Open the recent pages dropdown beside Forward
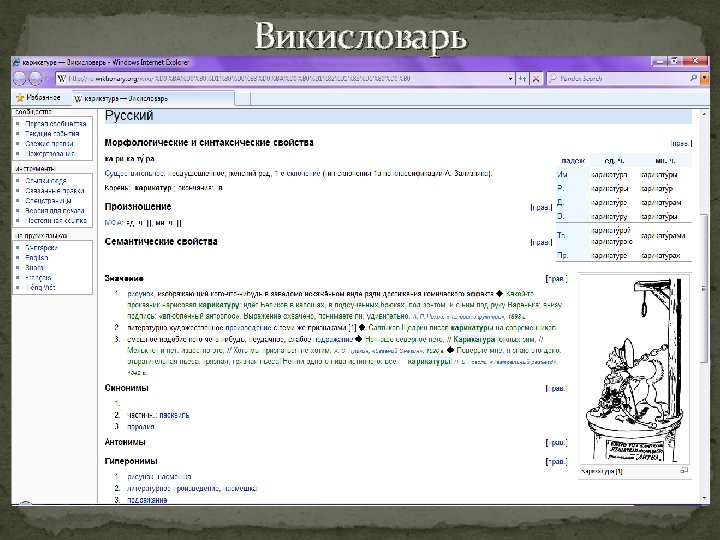720x540 pixels. click(47, 79)
